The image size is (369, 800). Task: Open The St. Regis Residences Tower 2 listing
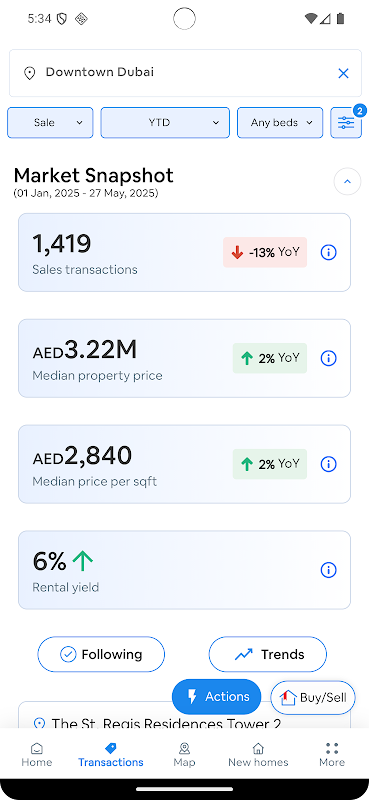click(166, 723)
